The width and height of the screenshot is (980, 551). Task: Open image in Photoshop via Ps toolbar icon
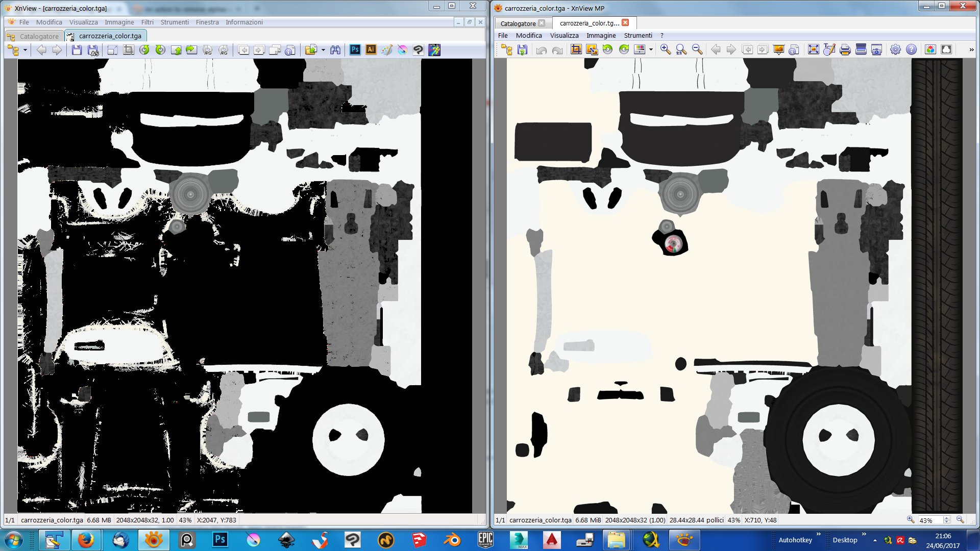(x=355, y=50)
